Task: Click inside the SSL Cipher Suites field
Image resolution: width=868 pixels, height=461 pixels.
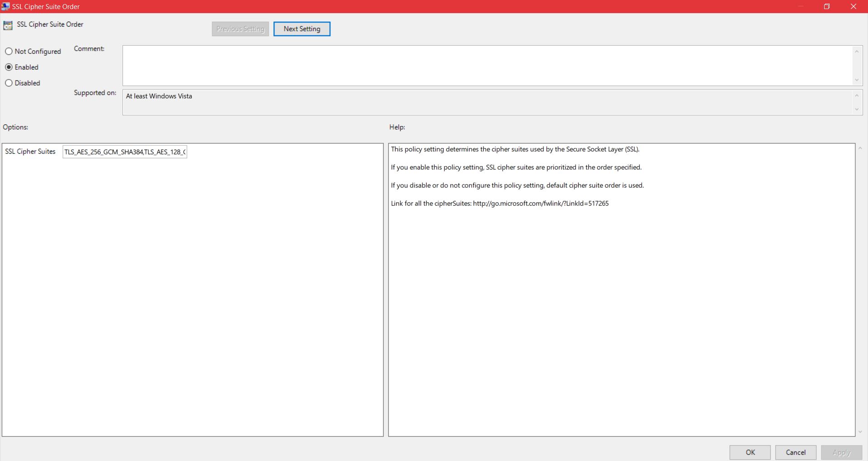Action: pyautogui.click(x=124, y=151)
